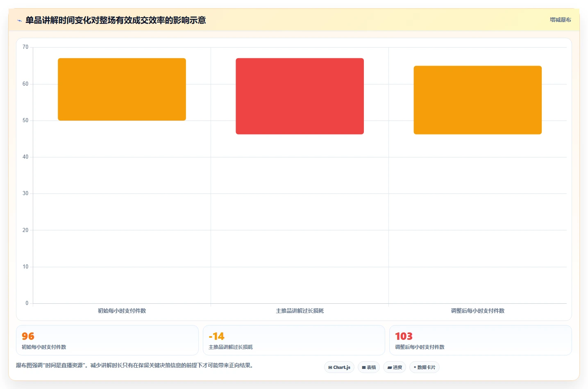Click the y-axis tick label 0
The width and height of the screenshot is (588, 389).
point(27,303)
